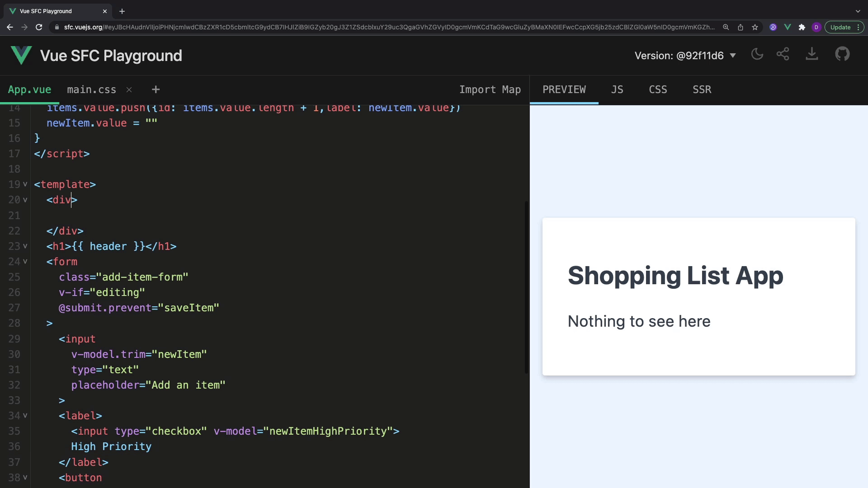
Task: Click the closing script tag line 17
Action: (x=62, y=154)
